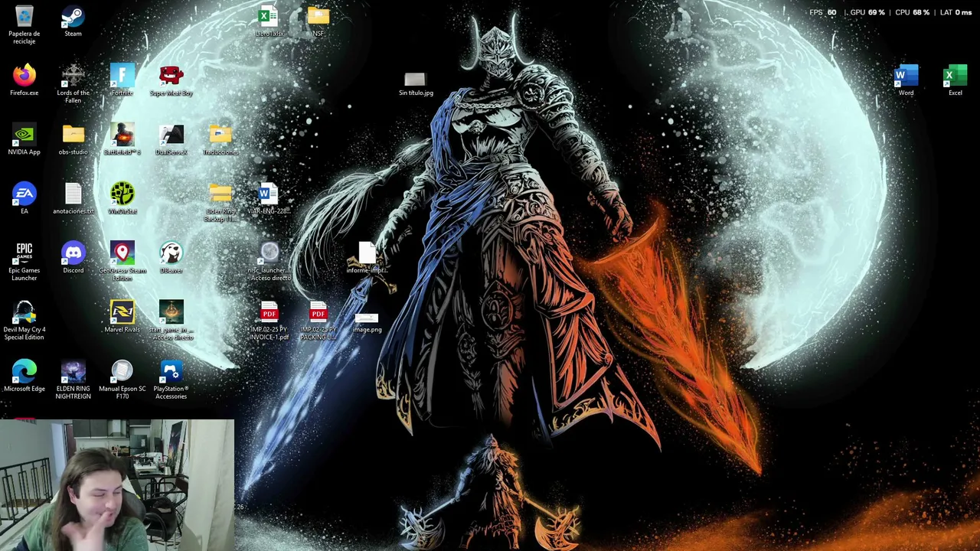Select the EA app shortcut

[x=24, y=198]
